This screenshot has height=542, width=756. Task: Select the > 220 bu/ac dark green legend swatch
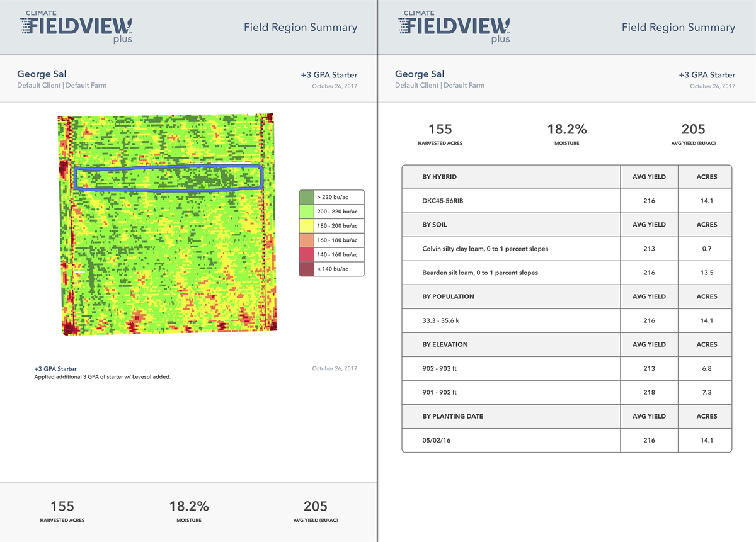[307, 197]
